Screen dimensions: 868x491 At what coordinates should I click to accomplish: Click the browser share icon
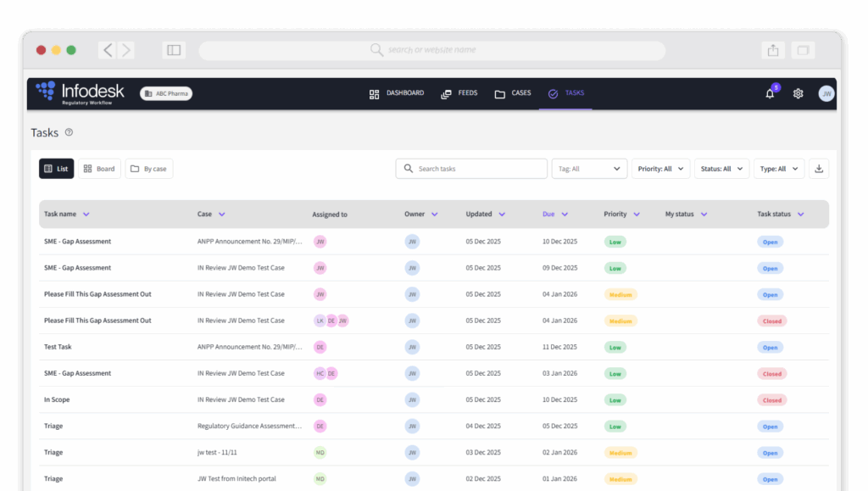tap(773, 50)
